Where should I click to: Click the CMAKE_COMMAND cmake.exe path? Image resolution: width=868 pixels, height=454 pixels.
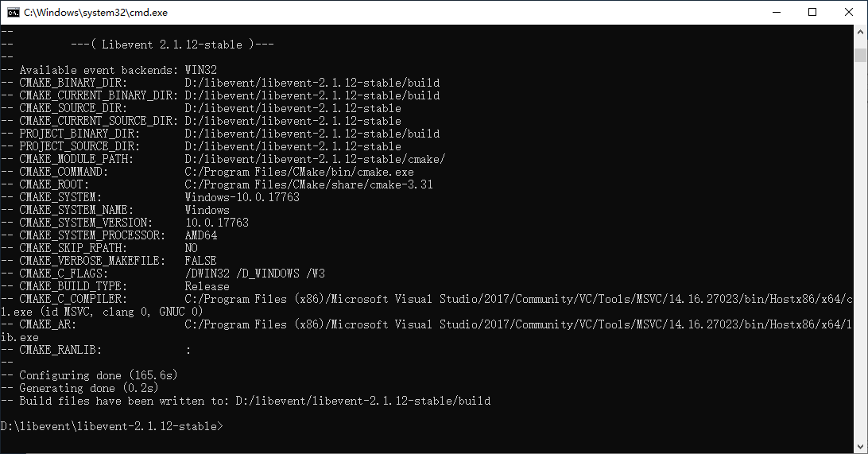coord(299,172)
